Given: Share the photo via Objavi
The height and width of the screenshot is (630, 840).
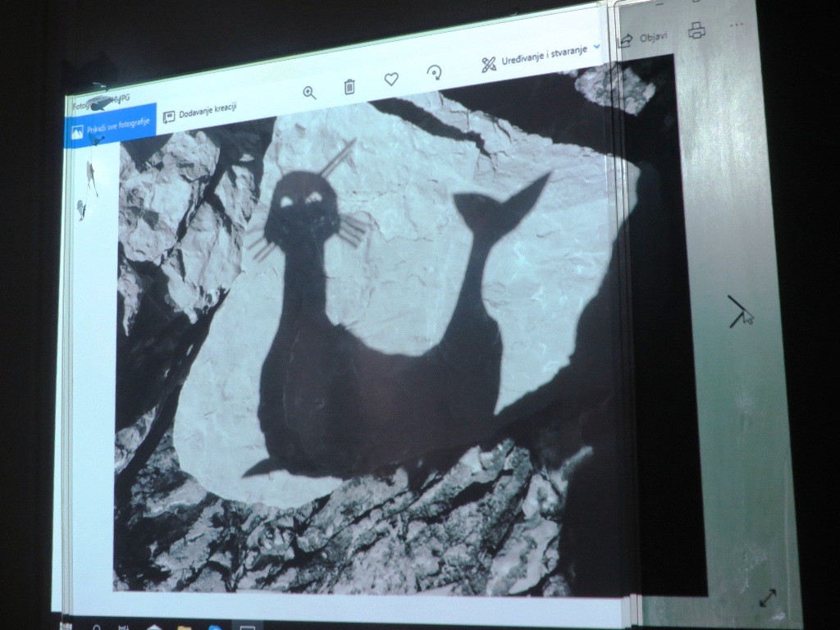Looking at the screenshot, I should click(x=643, y=39).
